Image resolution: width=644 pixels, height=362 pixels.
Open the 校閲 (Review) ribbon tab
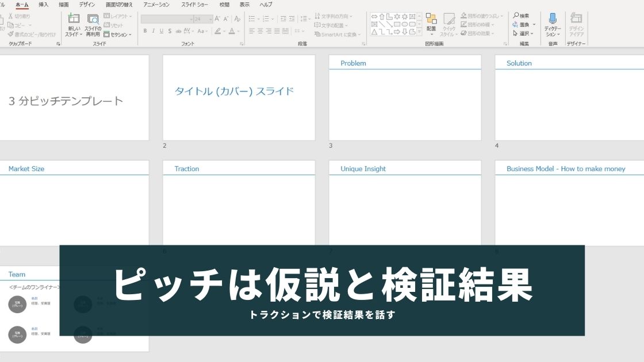pos(224,5)
